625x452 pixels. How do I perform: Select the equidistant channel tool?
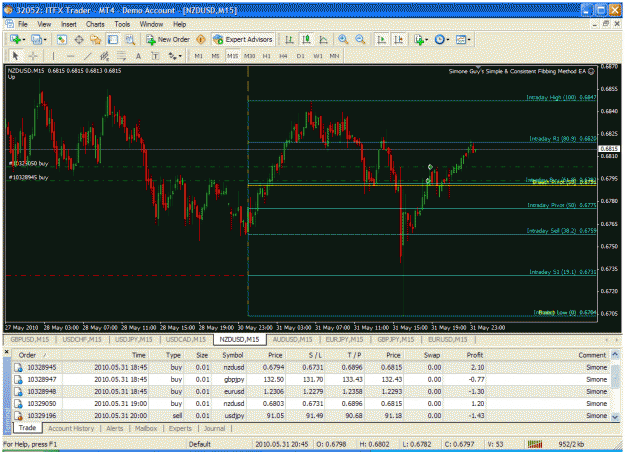[104, 56]
